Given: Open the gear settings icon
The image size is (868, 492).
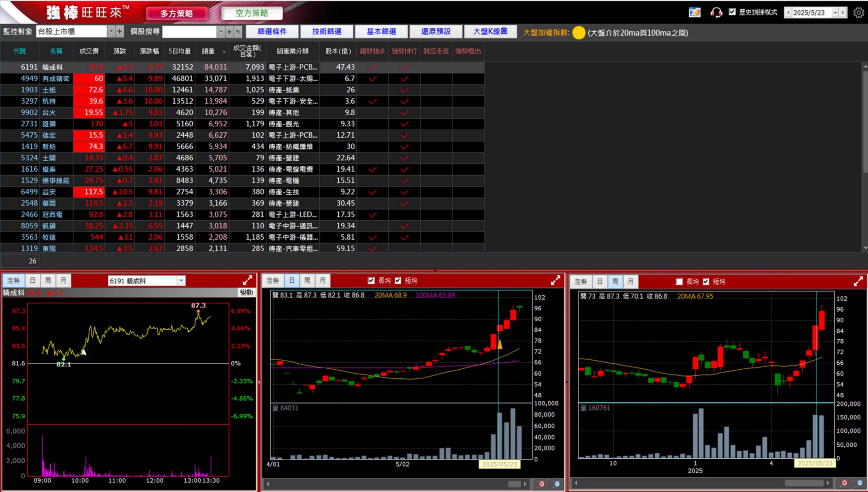Looking at the screenshot, I should 858,13.
